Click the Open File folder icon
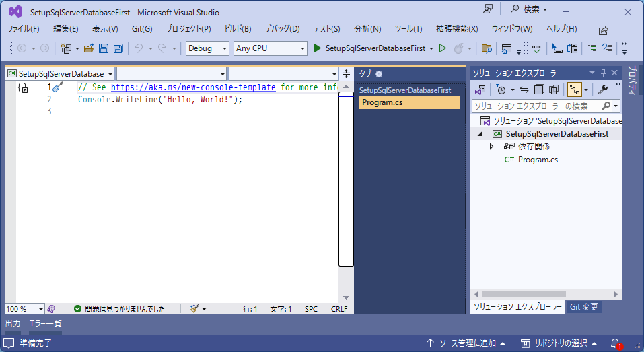The width and height of the screenshot is (644, 352). tap(89, 48)
